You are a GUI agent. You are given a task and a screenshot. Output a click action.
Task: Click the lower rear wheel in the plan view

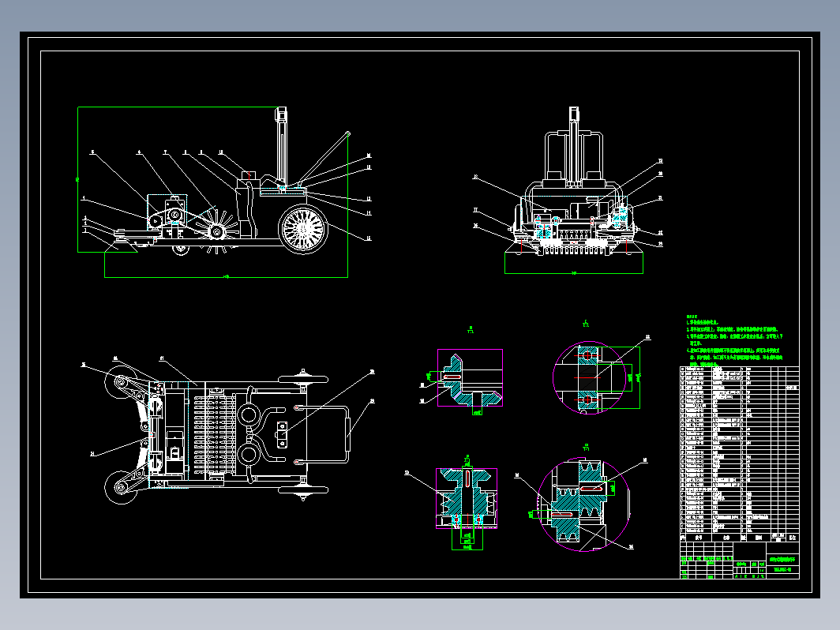tap(302, 489)
